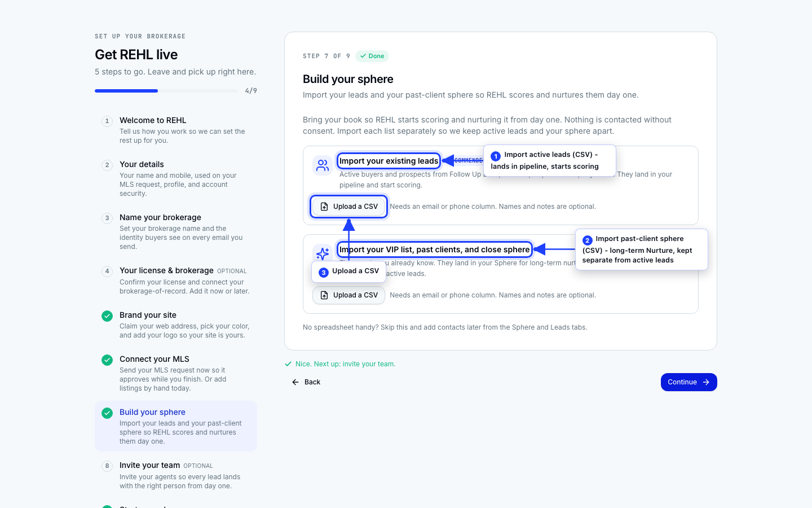Click the 'Claim your web address' description

pyautogui.click(x=184, y=331)
